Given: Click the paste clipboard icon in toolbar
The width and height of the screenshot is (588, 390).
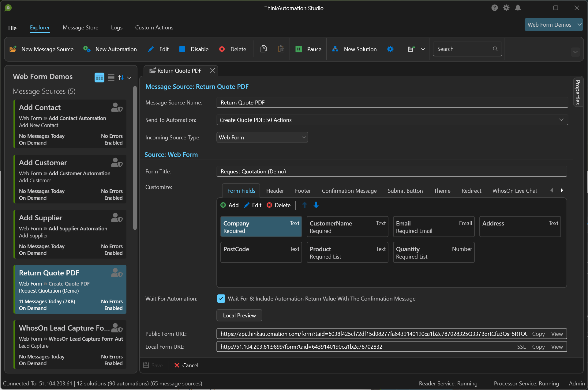Looking at the screenshot, I should 281,49.
